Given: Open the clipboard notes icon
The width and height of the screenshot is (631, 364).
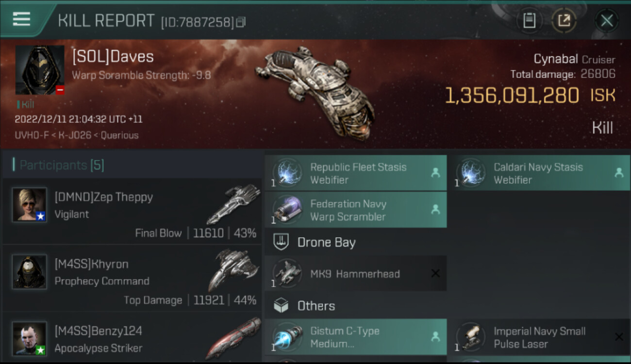Looking at the screenshot, I should point(529,20).
